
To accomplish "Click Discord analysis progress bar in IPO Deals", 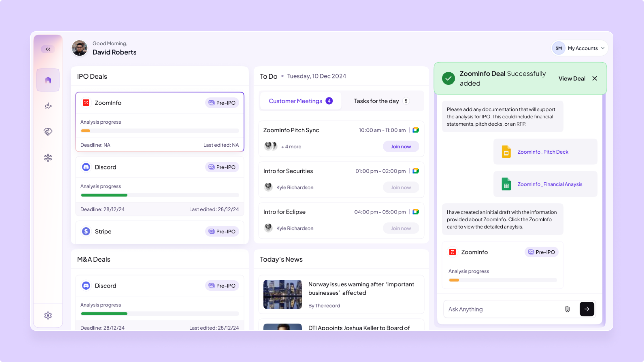I will [160, 195].
